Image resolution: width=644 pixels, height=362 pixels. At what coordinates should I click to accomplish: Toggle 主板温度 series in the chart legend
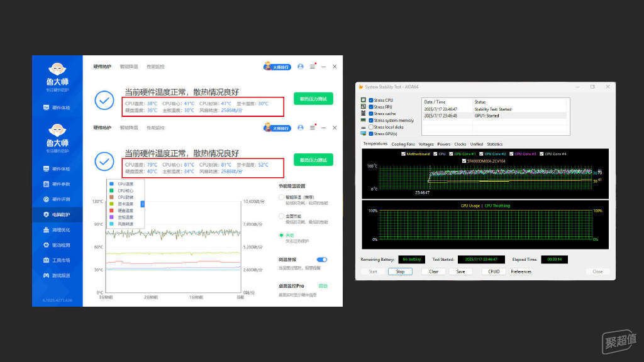tap(121, 217)
